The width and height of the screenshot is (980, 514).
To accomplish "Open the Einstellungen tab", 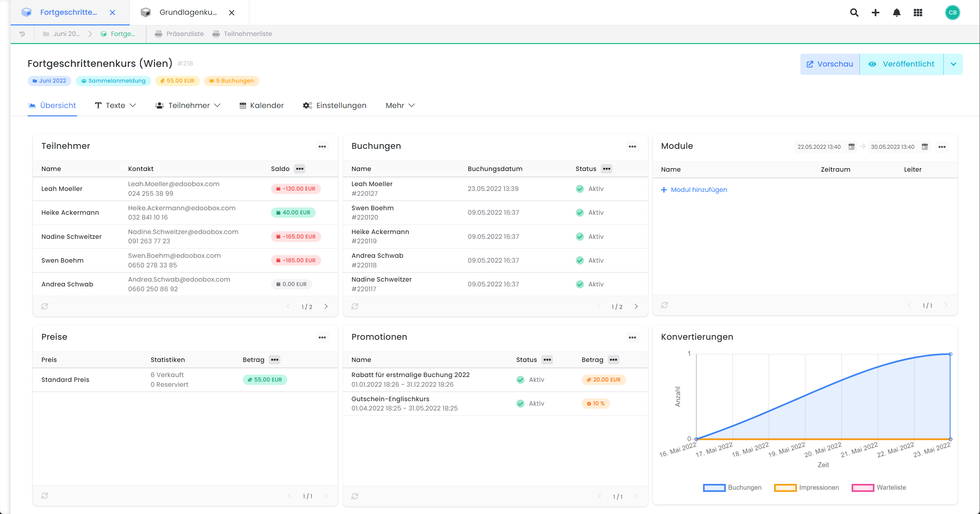I will [x=334, y=105].
